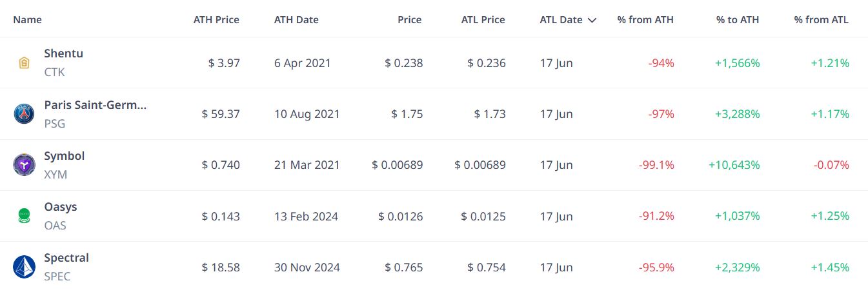Image resolution: width=868 pixels, height=292 pixels.
Task: Click the XYM ticker label
Action: click(x=56, y=175)
